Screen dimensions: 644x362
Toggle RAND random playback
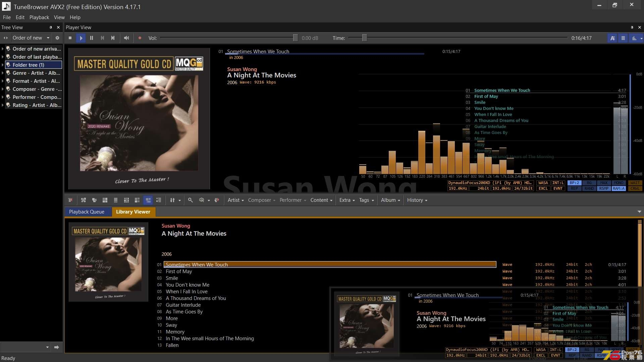(x=589, y=189)
